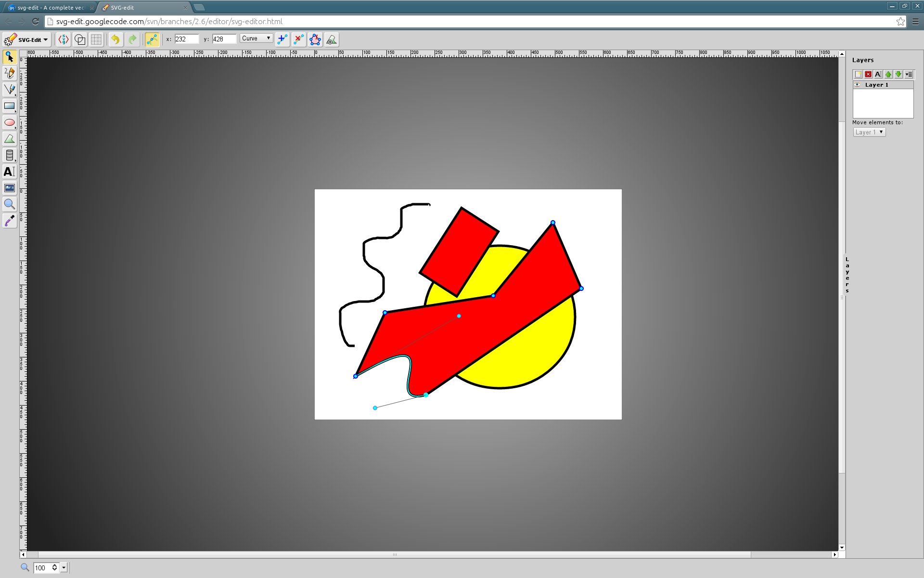This screenshot has height=578, width=924.
Task: Toggle the show grid button
Action: 96,39
